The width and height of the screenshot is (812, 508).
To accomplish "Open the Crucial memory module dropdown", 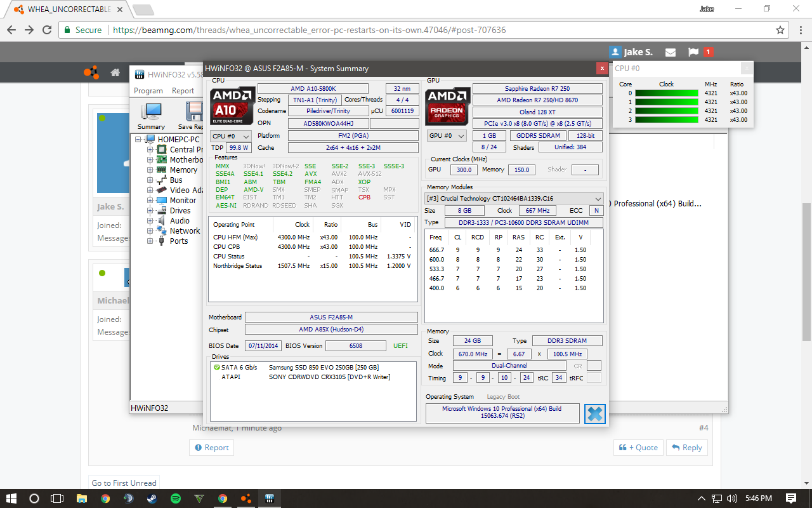I will click(513, 198).
